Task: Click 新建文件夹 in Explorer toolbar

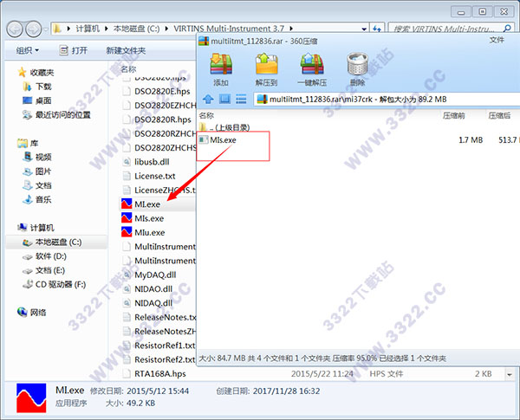Action: (x=126, y=50)
